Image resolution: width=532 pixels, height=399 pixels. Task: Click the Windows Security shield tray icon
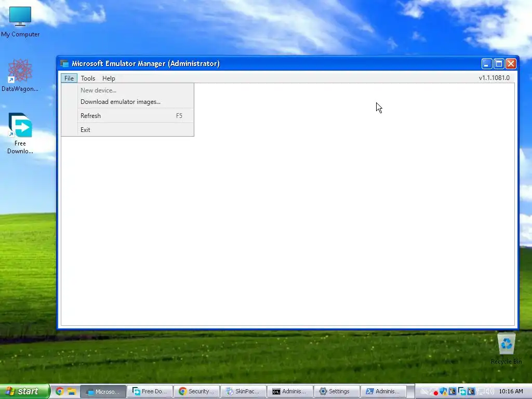point(443,392)
